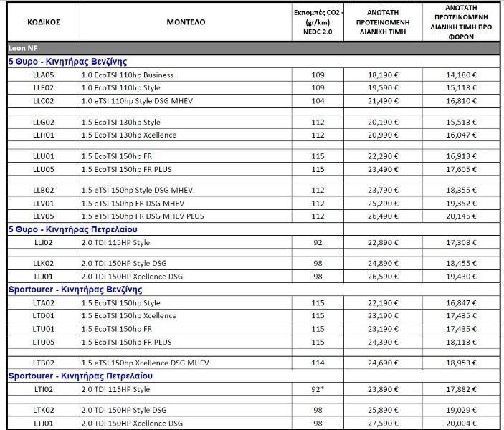Viewport: 504px width, 430px height.
Task: Click the 1.0 EcoTSI 110hp Style cell
Action: click(186, 87)
